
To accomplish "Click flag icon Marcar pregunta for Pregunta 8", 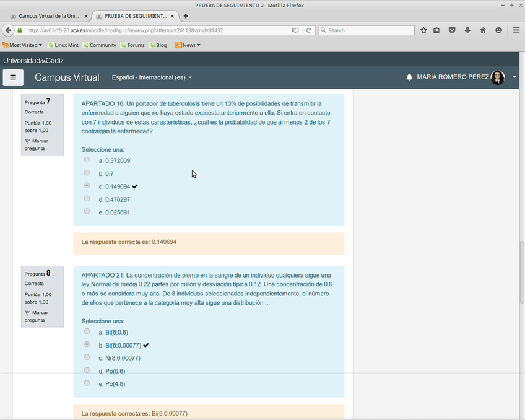I will [x=27, y=313].
